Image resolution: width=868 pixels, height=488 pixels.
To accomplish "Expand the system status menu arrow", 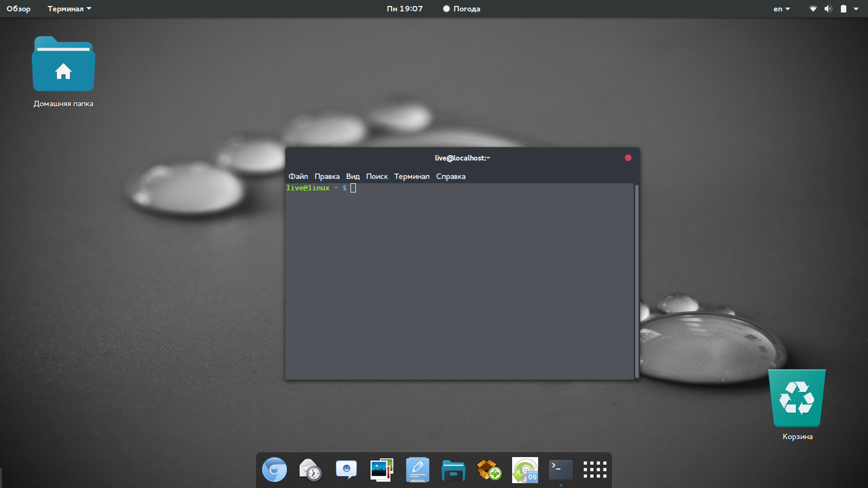I will [856, 9].
